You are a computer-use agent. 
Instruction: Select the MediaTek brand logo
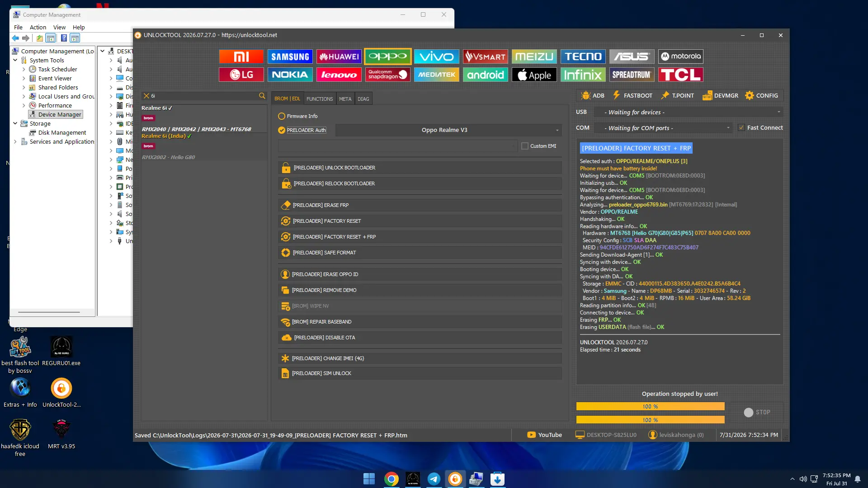tap(437, 75)
